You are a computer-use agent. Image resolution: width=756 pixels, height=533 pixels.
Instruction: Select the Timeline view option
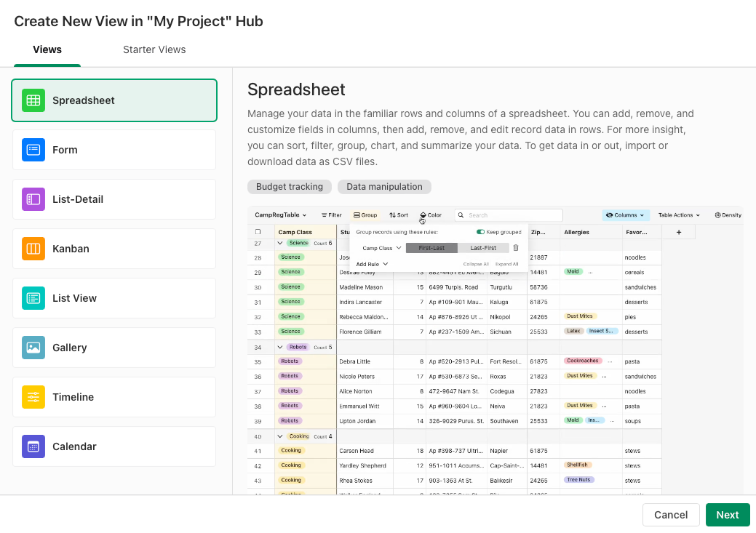114,397
